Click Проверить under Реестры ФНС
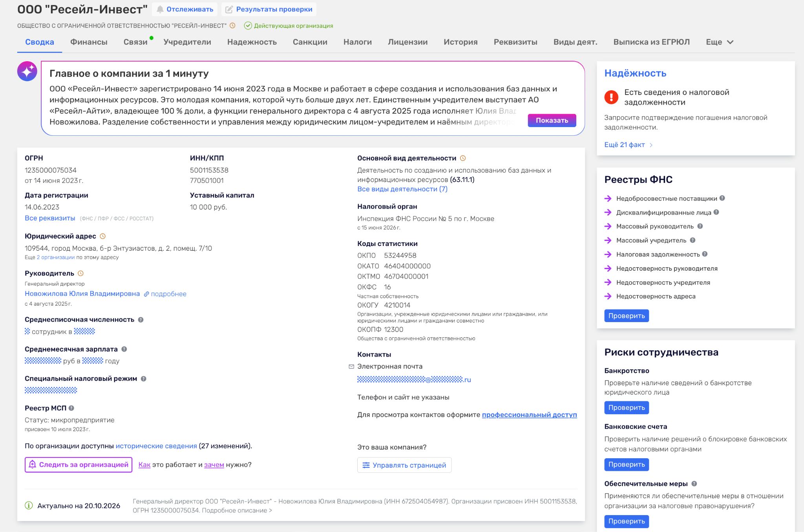The image size is (804, 532). click(627, 316)
